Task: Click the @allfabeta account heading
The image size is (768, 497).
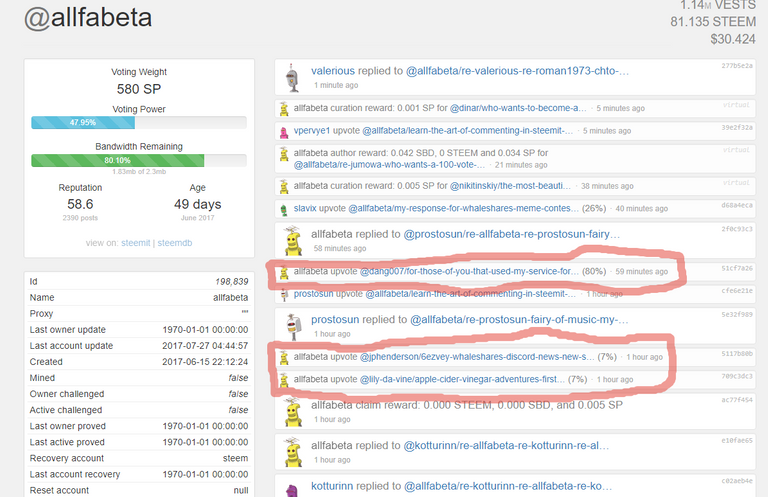Action: click(x=88, y=18)
